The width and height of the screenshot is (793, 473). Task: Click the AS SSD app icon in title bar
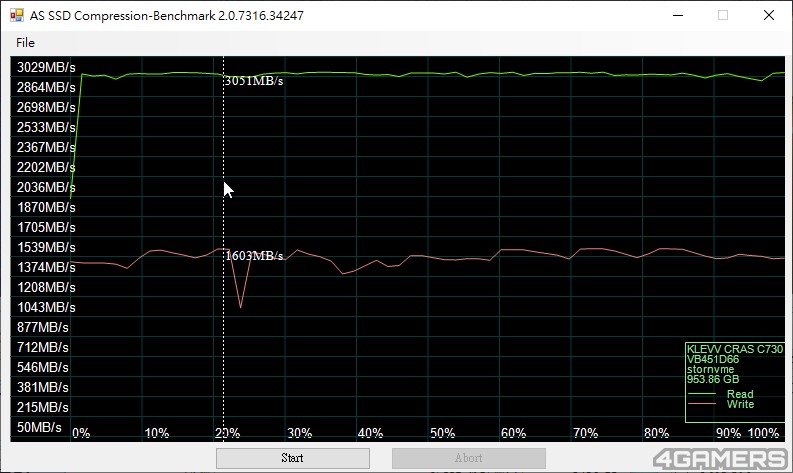[x=17, y=15]
